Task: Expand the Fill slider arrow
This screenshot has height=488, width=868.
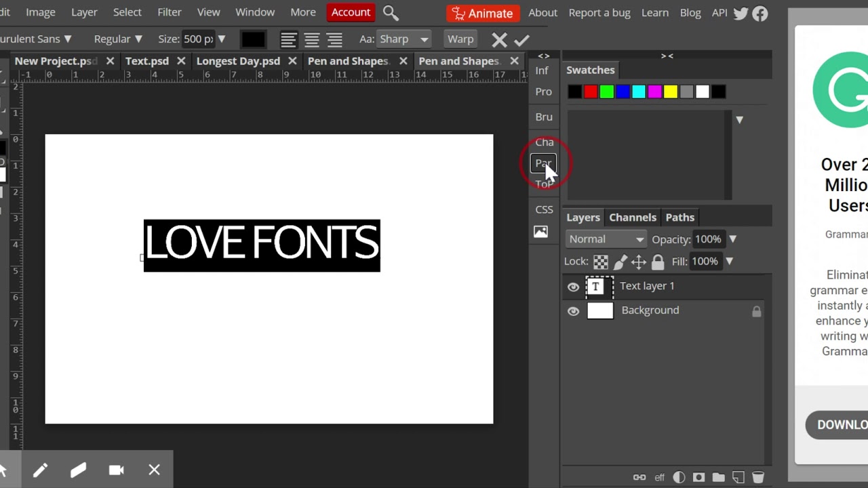Action: (x=729, y=261)
